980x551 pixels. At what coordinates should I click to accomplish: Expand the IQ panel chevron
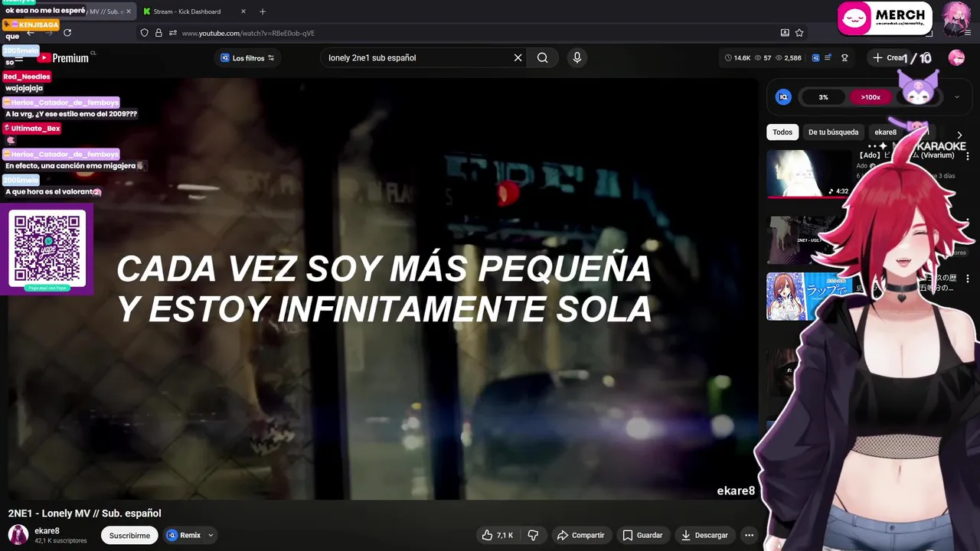click(956, 97)
